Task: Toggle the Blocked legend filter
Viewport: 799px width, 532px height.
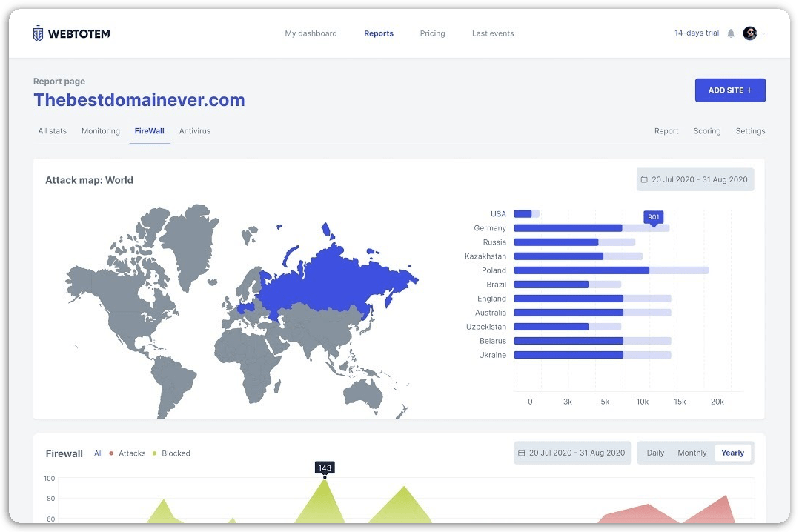Action: point(175,453)
